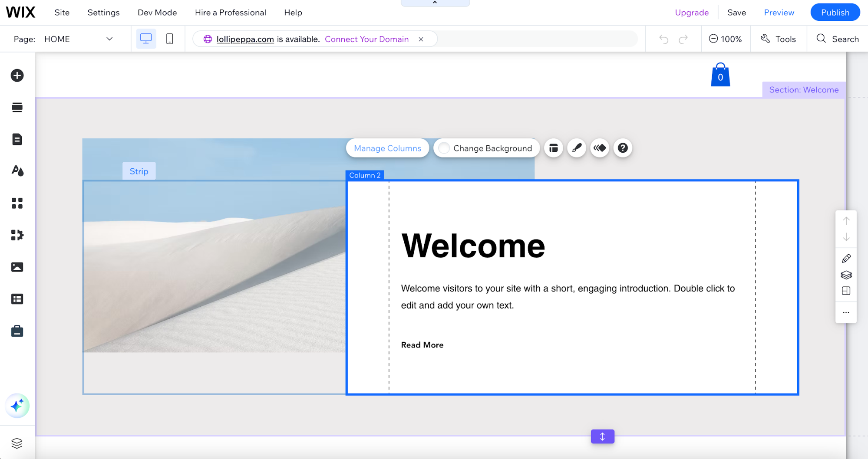Open the CMS content manager panel
This screenshot has width=868, height=459.
point(17,298)
